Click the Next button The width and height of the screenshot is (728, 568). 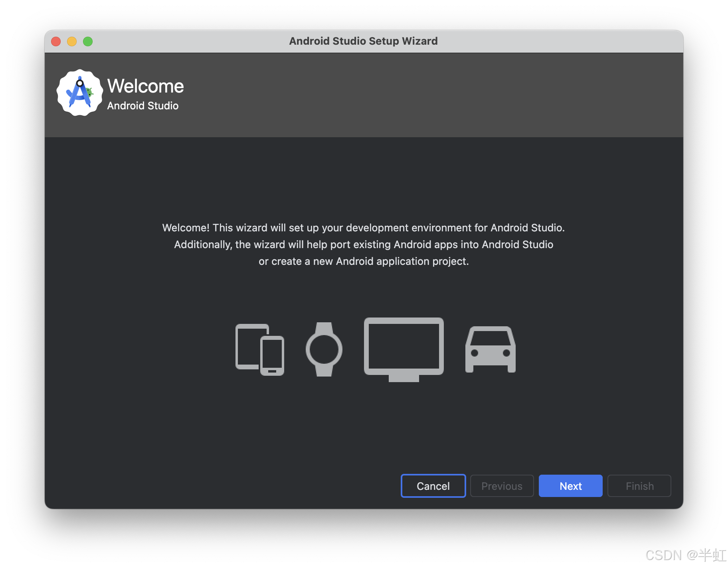[570, 486]
